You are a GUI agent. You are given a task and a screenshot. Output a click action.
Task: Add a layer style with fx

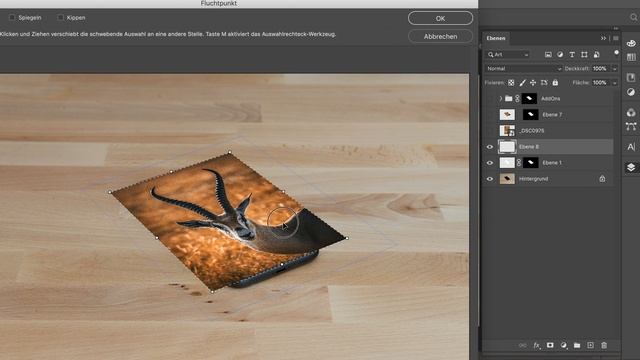pos(536,345)
